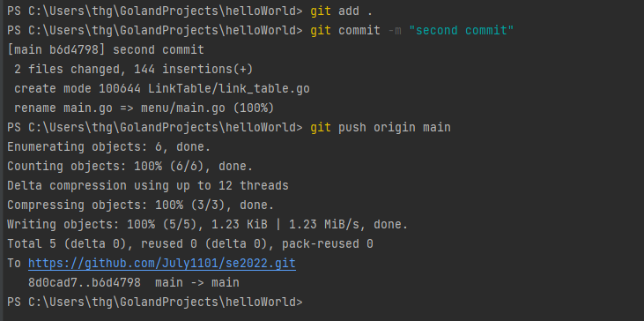Screen dimensions: 644x321
Task: Click the "Delta compression using up to 12 threads" line
Action: [x=148, y=186]
